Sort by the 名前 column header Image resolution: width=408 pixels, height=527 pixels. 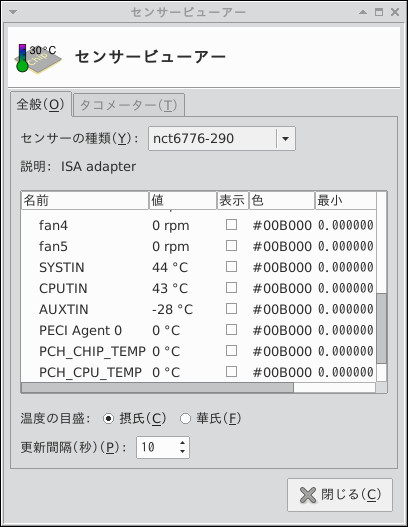(x=85, y=201)
